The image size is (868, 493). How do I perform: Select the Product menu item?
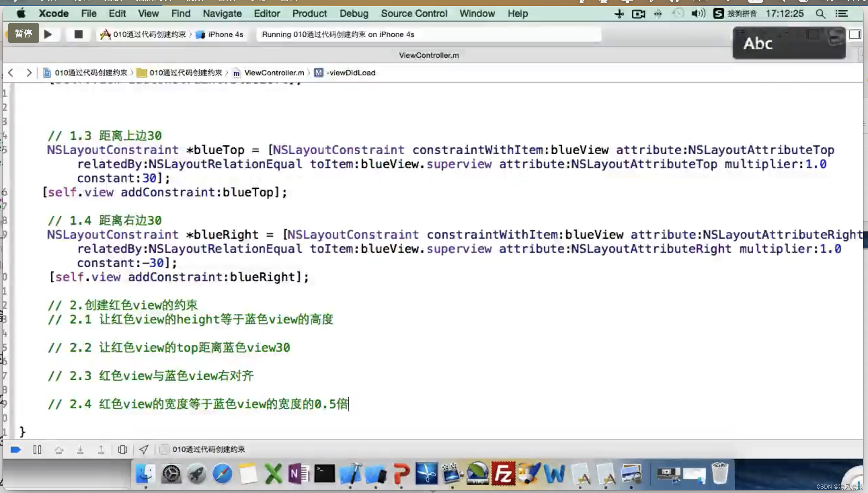[309, 13]
